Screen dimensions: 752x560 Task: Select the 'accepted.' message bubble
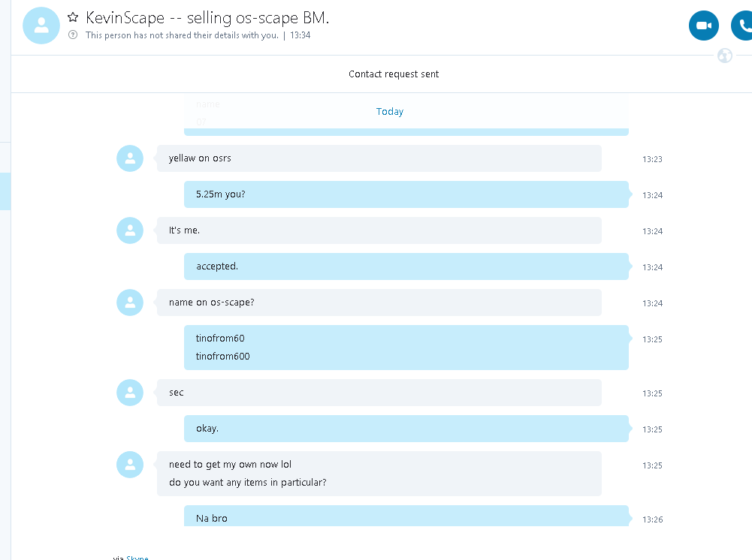[x=406, y=266]
